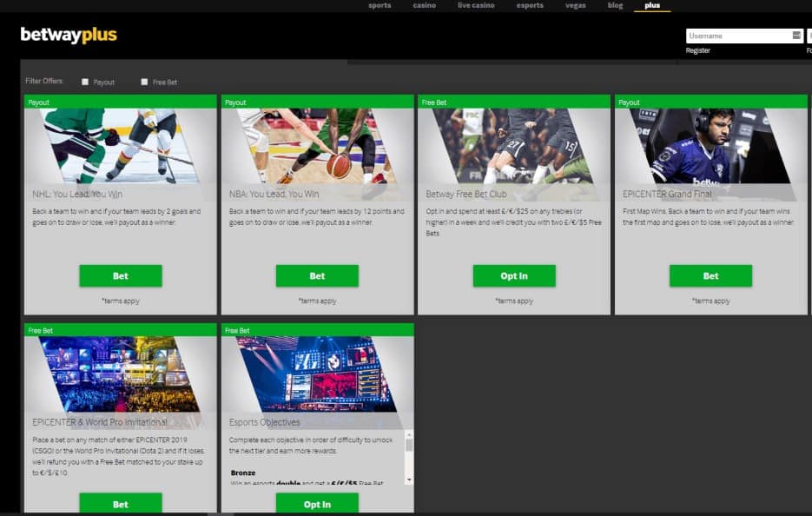Click Bet on NHL You Lead You Win
Image resolution: width=812 pixels, height=516 pixels.
121,275
